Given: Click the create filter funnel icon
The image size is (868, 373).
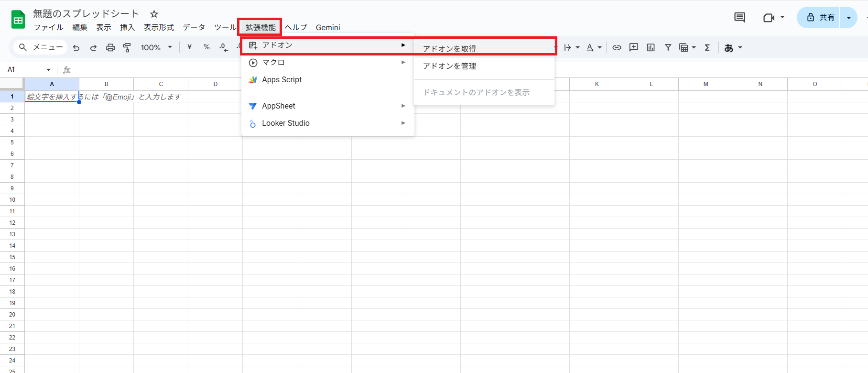Looking at the screenshot, I should (x=668, y=47).
